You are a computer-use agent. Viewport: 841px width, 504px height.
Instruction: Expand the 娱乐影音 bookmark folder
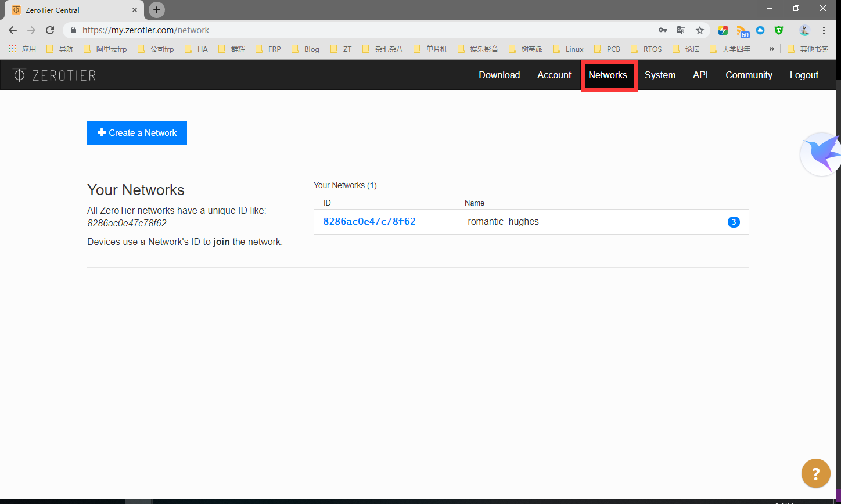point(478,49)
